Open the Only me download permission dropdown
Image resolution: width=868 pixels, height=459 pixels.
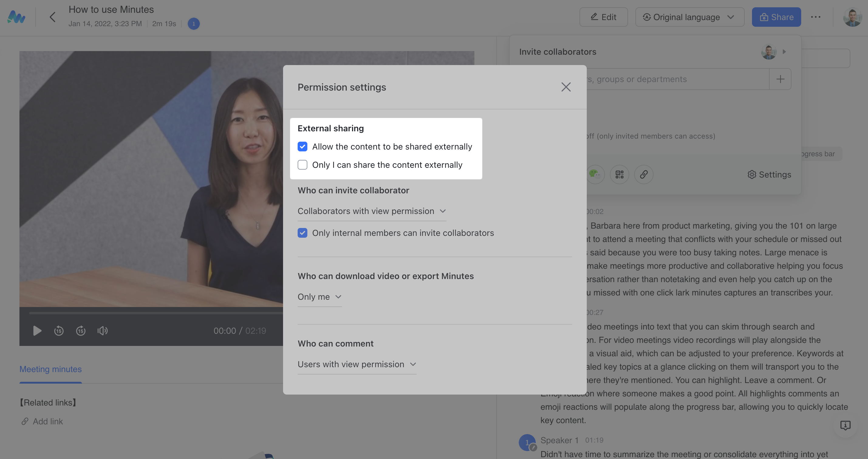(x=320, y=297)
